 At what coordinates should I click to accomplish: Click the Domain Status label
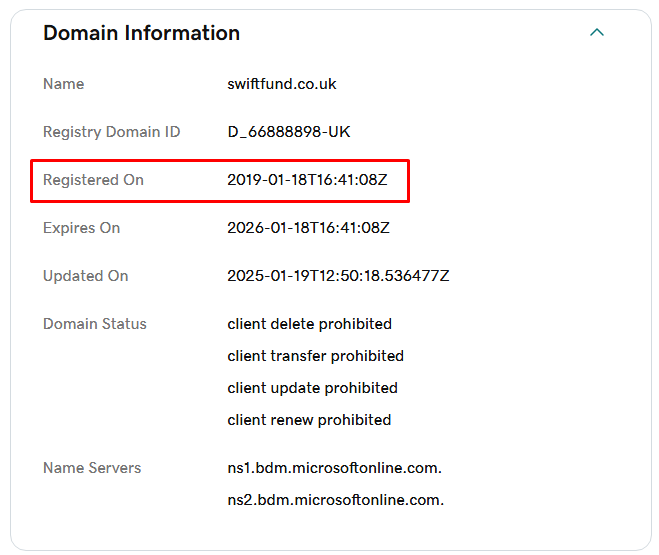95,324
